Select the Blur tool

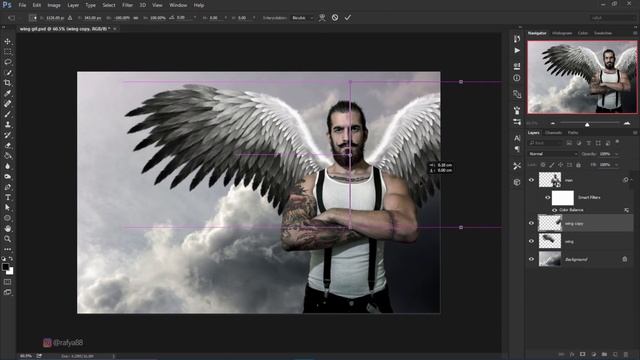(7, 167)
